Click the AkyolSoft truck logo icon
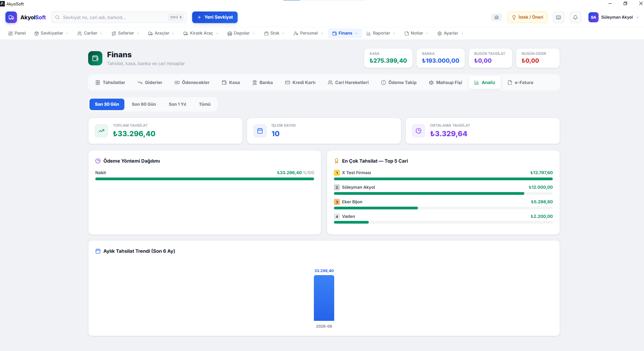 11,17
